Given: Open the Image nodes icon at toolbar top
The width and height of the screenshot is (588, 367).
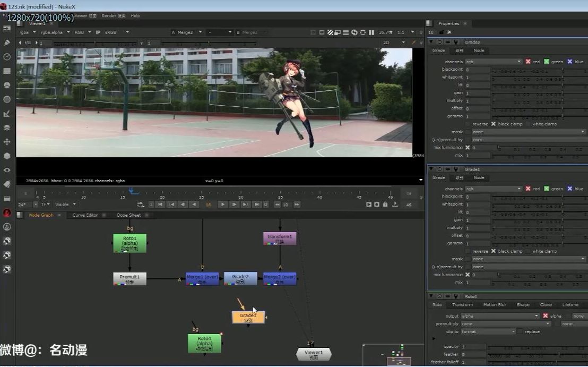Looking at the screenshot, I should click(x=7, y=29).
